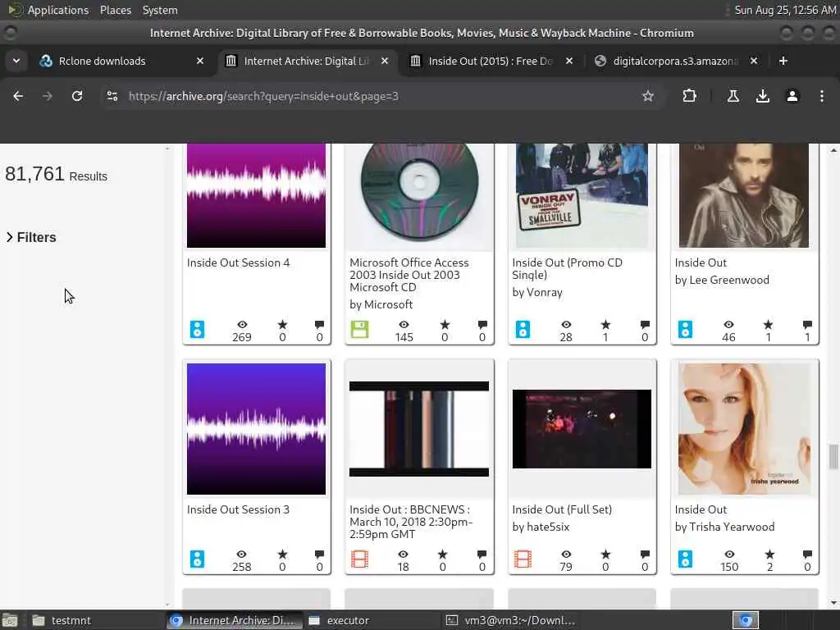Open a new browser tab

(x=783, y=61)
